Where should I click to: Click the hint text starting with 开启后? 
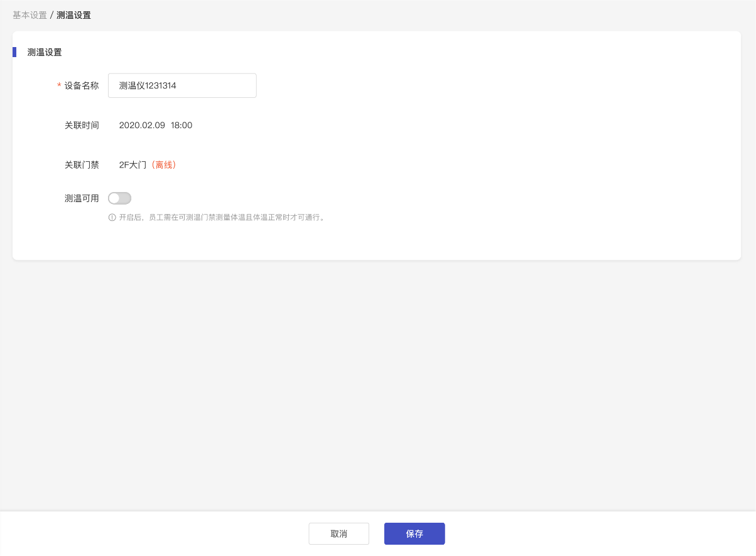tap(222, 218)
